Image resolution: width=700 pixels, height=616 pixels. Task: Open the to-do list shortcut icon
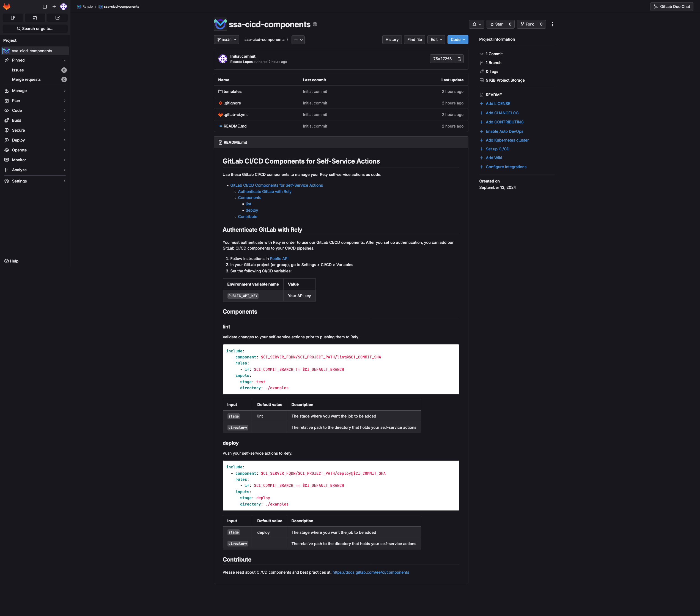(57, 17)
